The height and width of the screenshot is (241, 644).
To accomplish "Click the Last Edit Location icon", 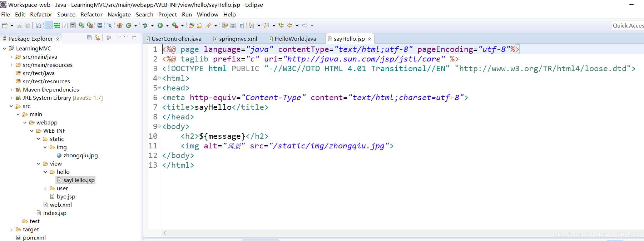I will pos(281,25).
